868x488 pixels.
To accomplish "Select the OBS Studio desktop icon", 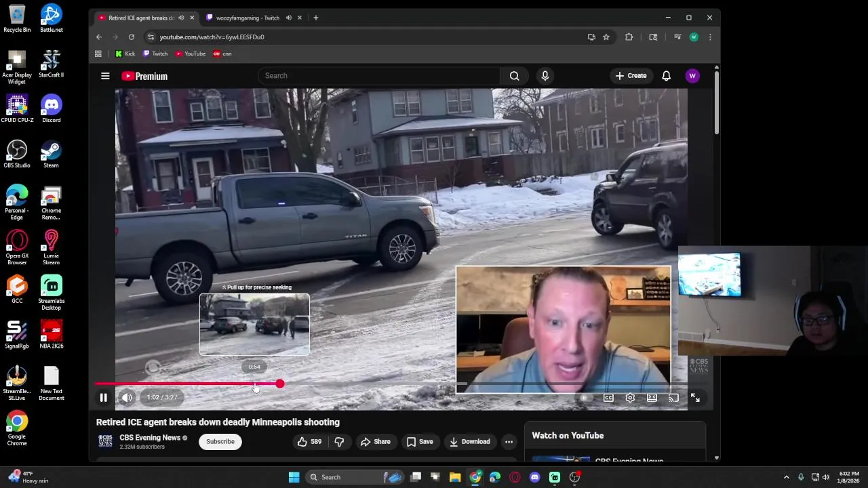I will [x=17, y=154].
